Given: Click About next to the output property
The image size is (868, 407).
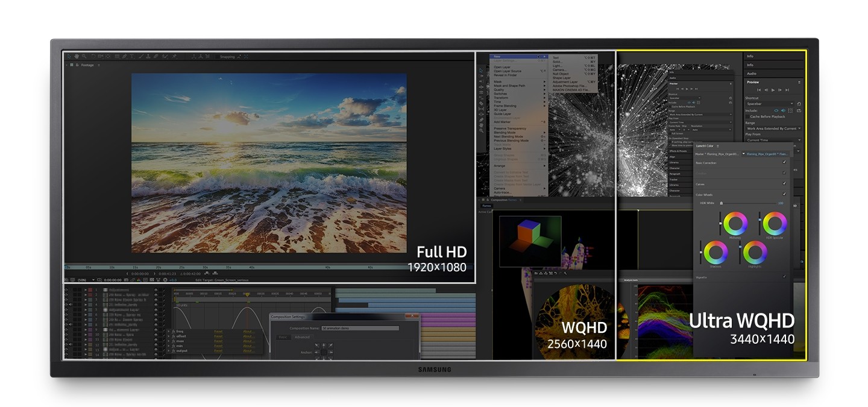Looking at the screenshot, I should 248,350.
